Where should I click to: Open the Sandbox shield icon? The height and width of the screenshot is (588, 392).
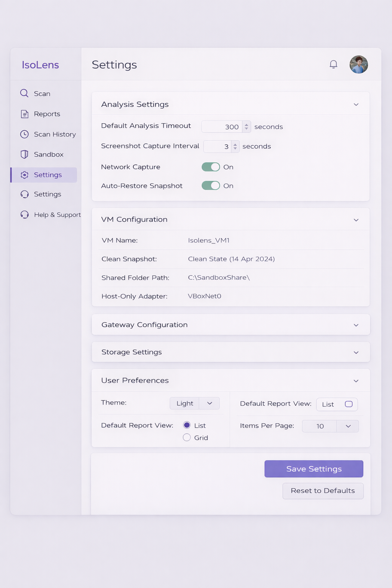tap(24, 154)
